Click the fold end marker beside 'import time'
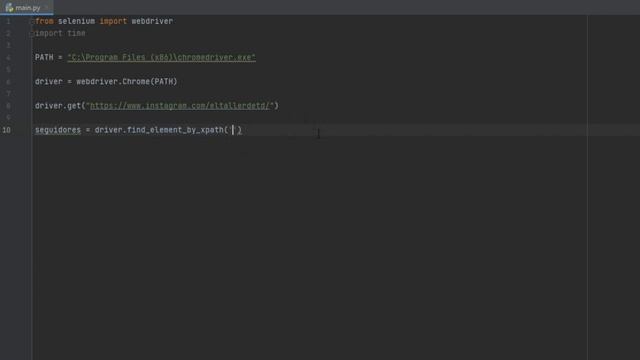 [32, 34]
